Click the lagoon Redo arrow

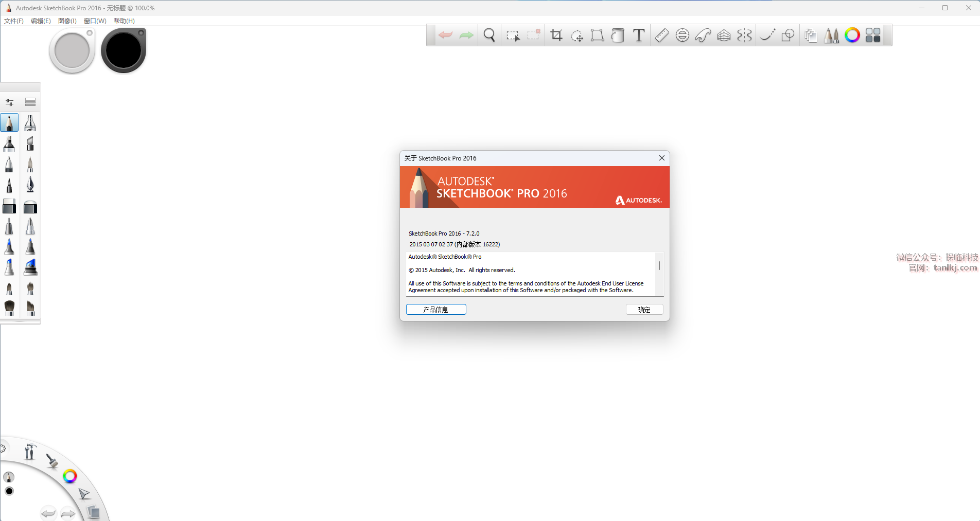tap(68, 513)
